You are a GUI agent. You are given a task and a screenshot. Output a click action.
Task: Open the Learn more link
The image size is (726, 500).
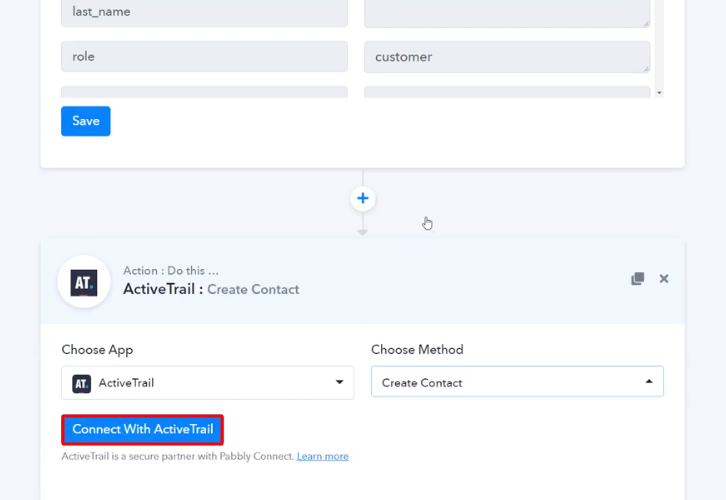click(323, 456)
